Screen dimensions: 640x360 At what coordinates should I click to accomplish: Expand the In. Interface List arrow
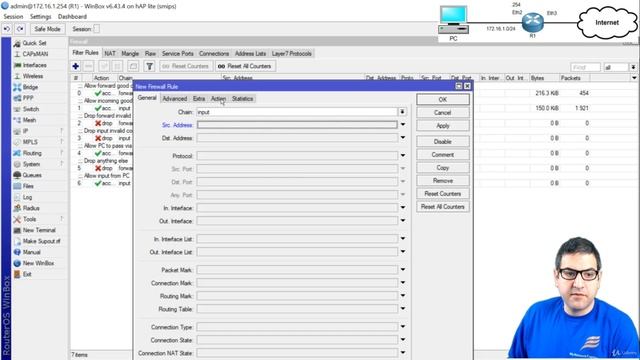[x=403, y=239]
